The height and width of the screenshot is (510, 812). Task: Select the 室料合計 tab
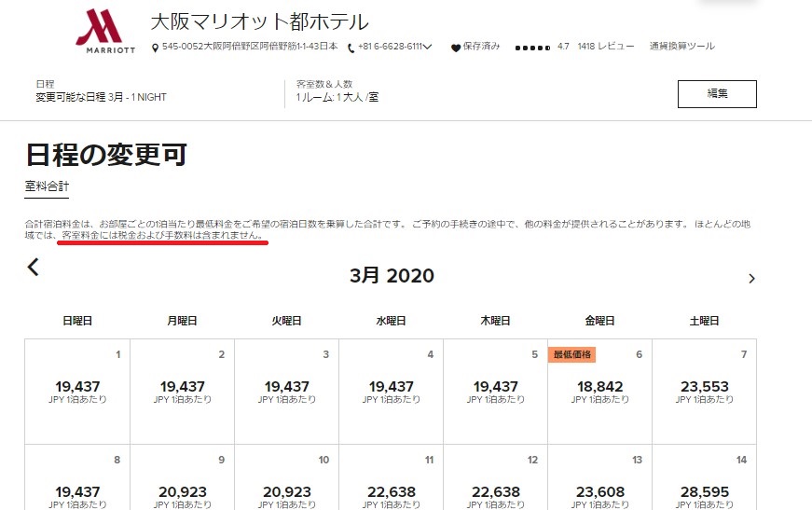point(47,186)
